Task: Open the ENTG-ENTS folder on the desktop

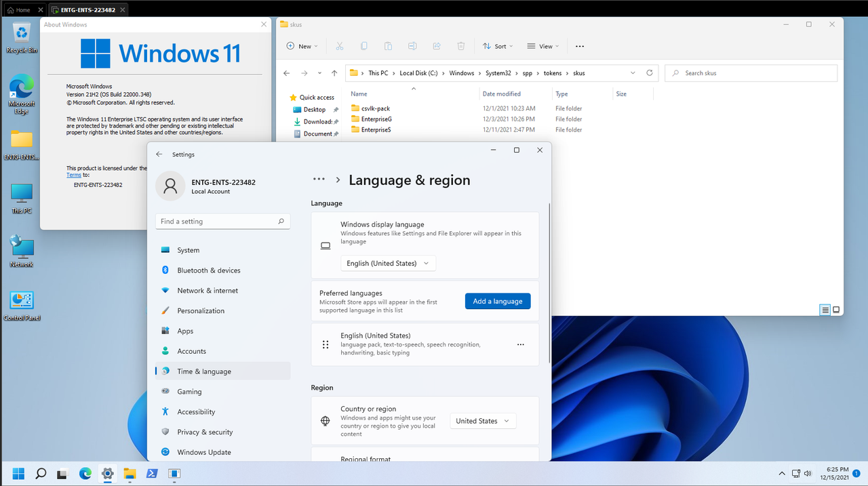Action: [x=22, y=145]
